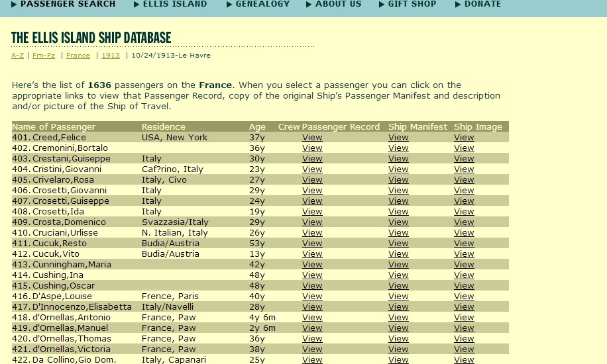The width and height of the screenshot is (607, 364).
Task: Click 'The Ellis Island Ship Database' heading
Action: tap(91, 38)
